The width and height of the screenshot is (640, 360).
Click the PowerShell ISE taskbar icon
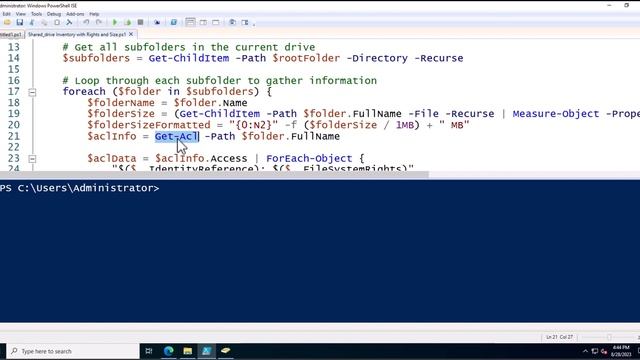click(x=207, y=351)
